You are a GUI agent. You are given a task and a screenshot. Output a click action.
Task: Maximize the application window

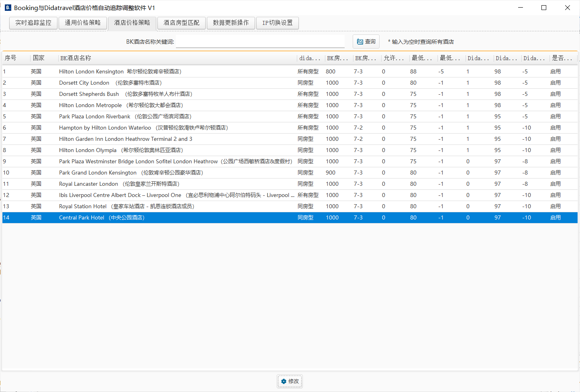[544, 8]
